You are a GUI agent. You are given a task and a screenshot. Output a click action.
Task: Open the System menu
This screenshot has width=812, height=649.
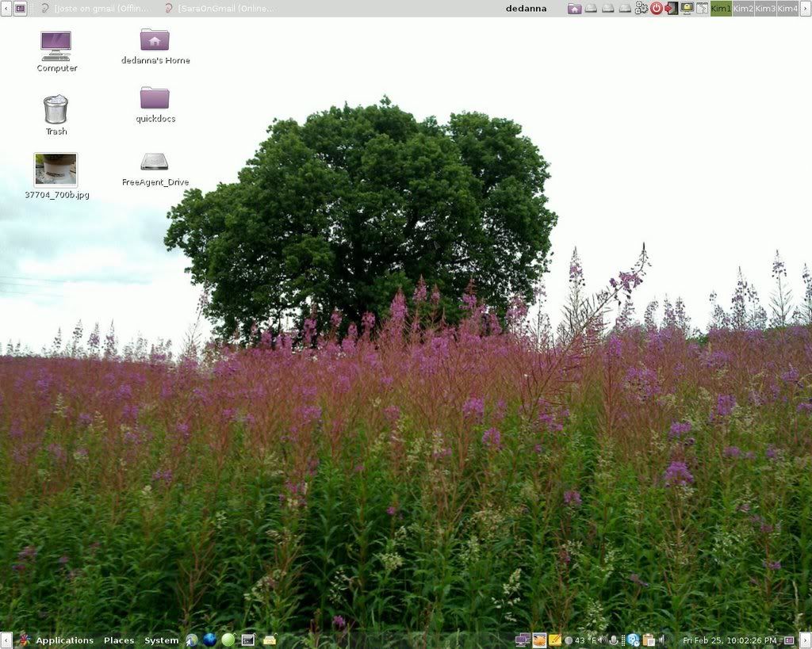tap(161, 640)
